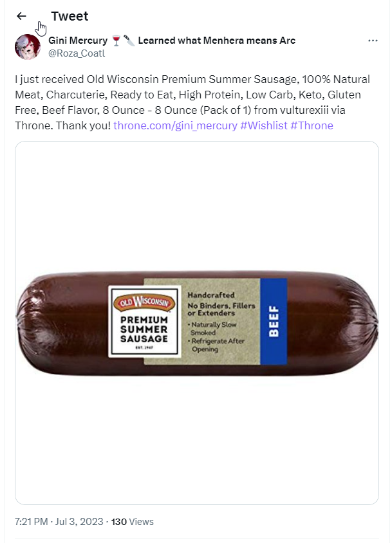Click the Premium Summer Sausage label text
The image size is (392, 543).
click(x=144, y=329)
